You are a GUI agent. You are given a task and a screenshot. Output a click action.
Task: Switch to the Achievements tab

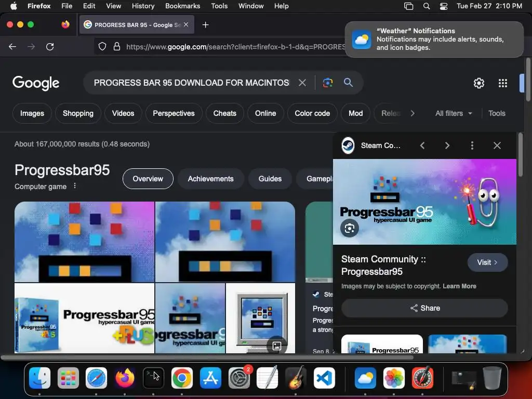coord(211,179)
